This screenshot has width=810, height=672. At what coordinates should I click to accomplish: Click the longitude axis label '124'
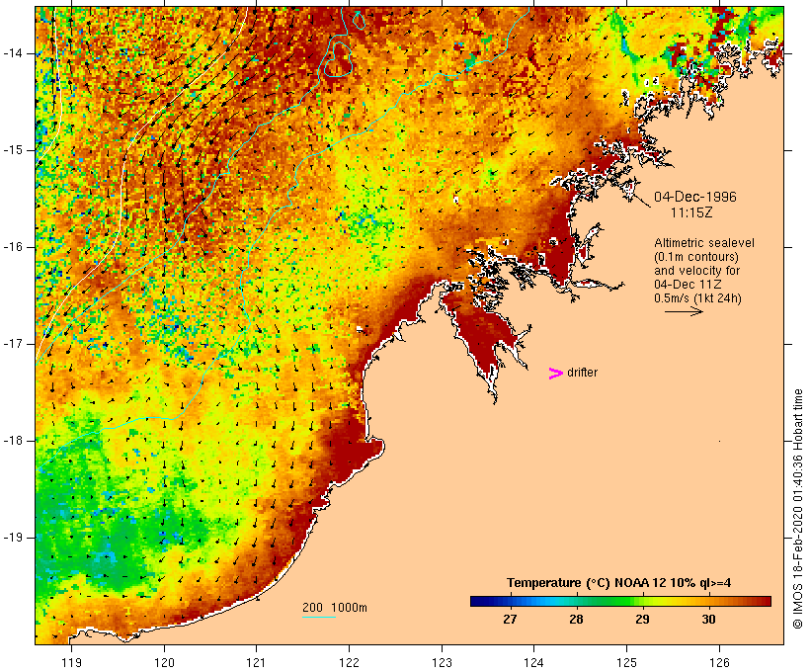click(x=534, y=662)
